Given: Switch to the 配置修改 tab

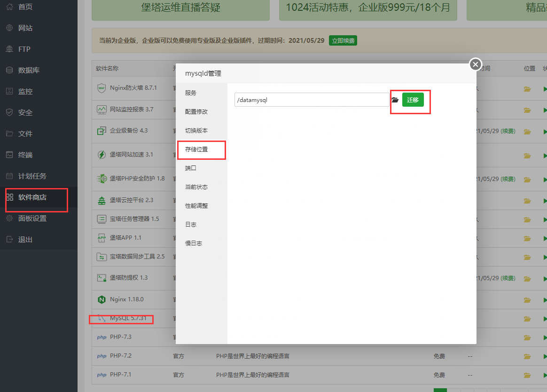Looking at the screenshot, I should (x=196, y=112).
